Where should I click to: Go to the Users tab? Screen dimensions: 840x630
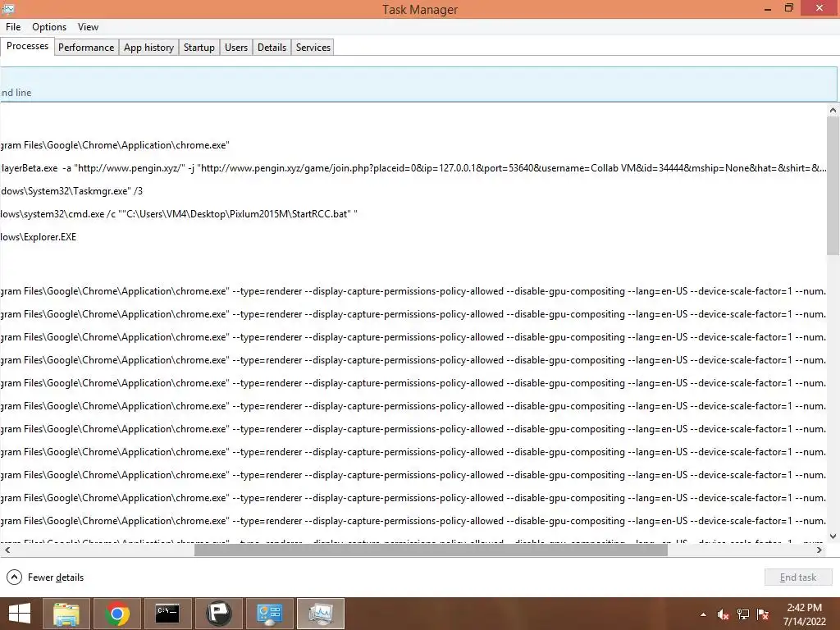point(236,47)
